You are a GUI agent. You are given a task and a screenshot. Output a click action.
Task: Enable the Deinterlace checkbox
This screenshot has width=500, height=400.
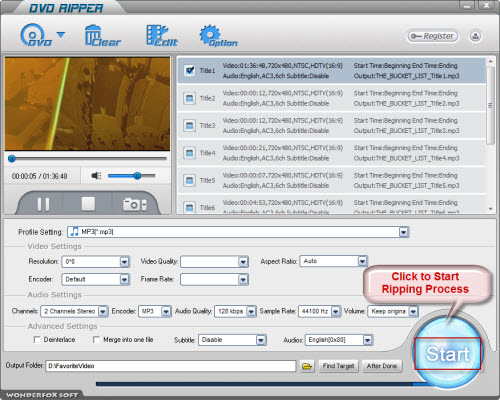(37, 340)
